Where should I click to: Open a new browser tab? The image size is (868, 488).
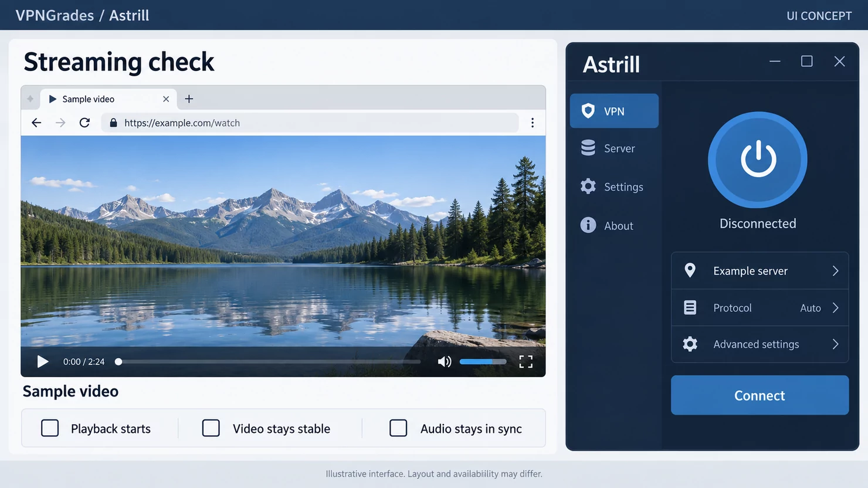tap(189, 99)
